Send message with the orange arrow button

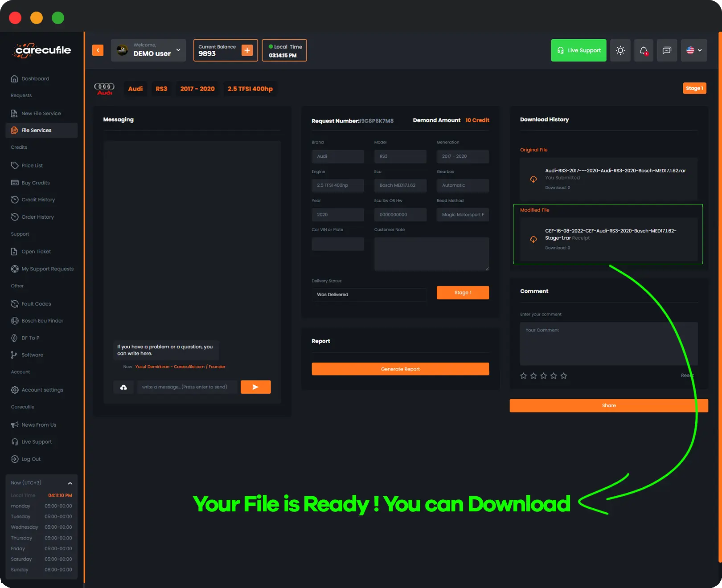255,387
